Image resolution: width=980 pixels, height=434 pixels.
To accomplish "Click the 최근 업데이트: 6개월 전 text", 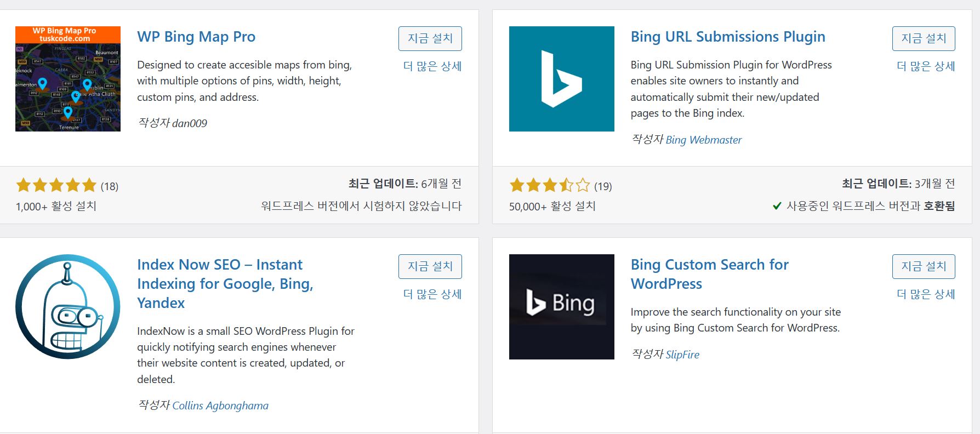I will tap(405, 184).
